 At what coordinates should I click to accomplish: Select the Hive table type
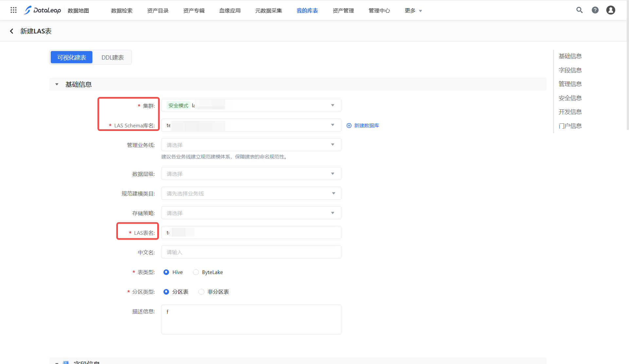tap(166, 272)
